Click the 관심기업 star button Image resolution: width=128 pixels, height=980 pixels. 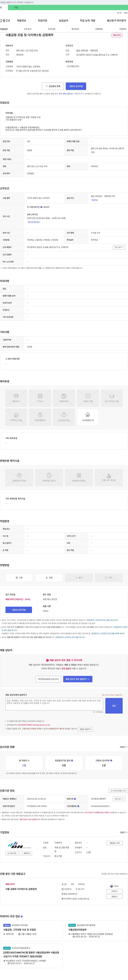pyautogui.click(x=12, y=853)
